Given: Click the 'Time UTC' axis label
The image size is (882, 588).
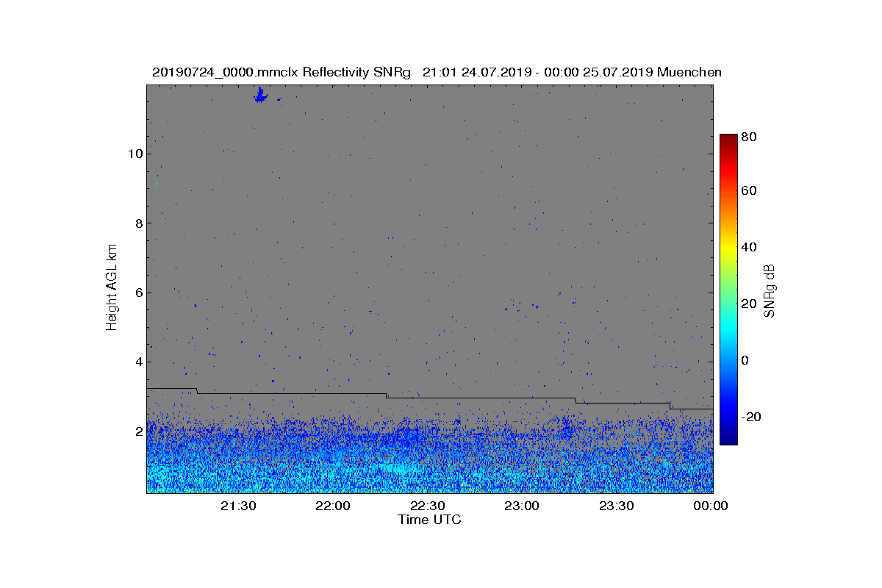Looking at the screenshot, I should click(430, 520).
